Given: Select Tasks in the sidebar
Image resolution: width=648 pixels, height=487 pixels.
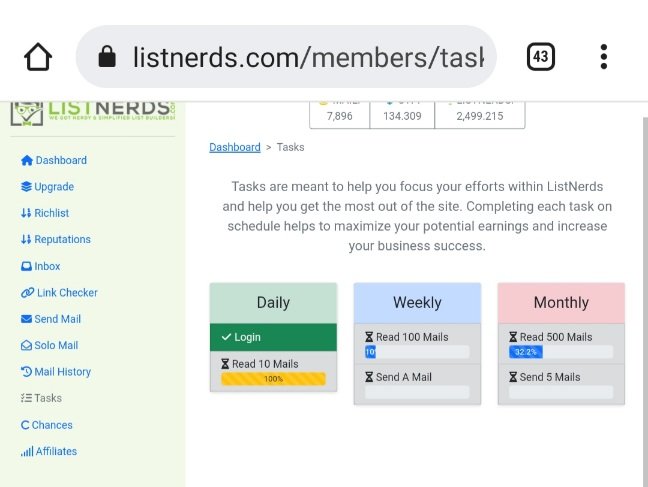Looking at the screenshot, I should (x=41, y=398).
